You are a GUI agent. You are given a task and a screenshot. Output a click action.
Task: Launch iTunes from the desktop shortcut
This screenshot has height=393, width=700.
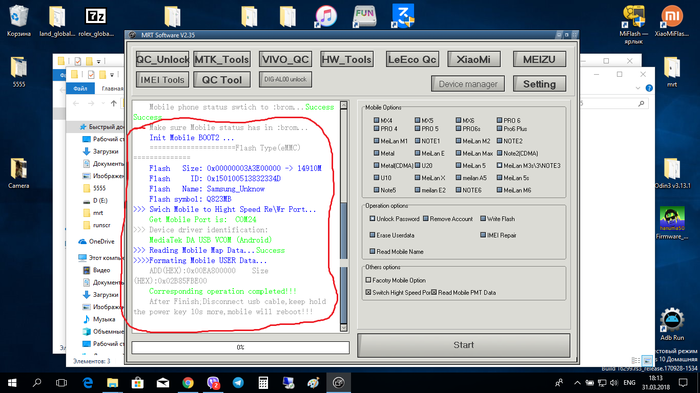coord(326,17)
